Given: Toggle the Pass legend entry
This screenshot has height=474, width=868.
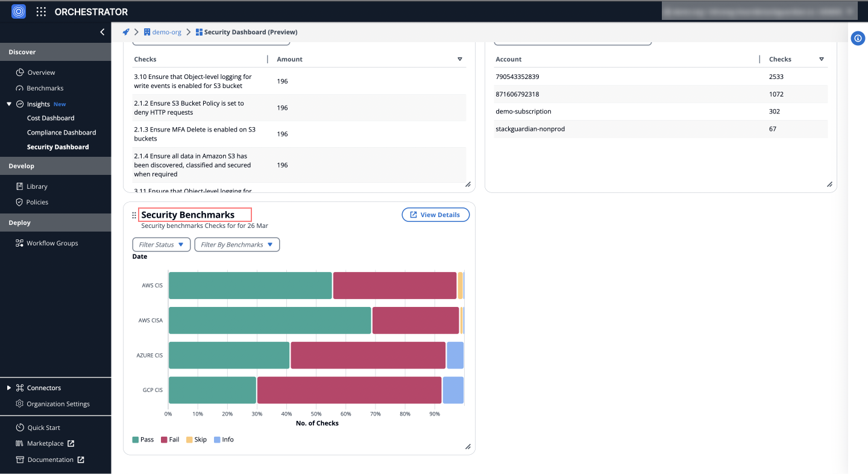Looking at the screenshot, I should click(143, 439).
